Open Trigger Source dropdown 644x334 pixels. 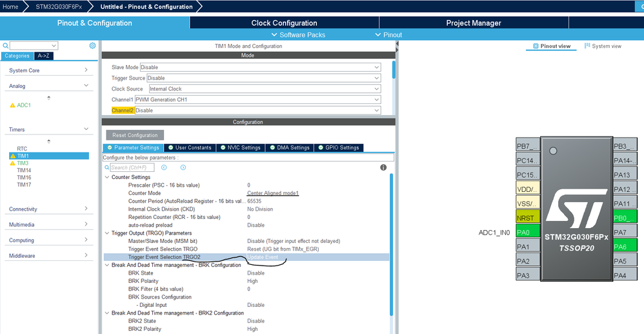tap(264, 78)
